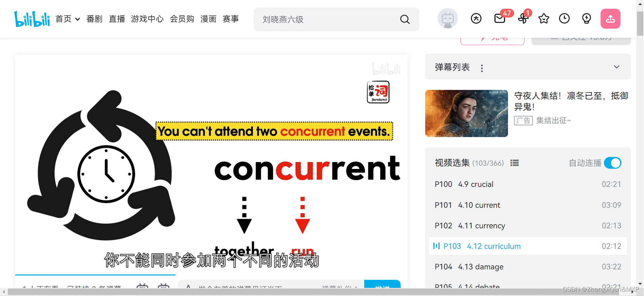Toggle the 自动连播 autoplay switch
Screen dimensions: 644x296
(613, 163)
